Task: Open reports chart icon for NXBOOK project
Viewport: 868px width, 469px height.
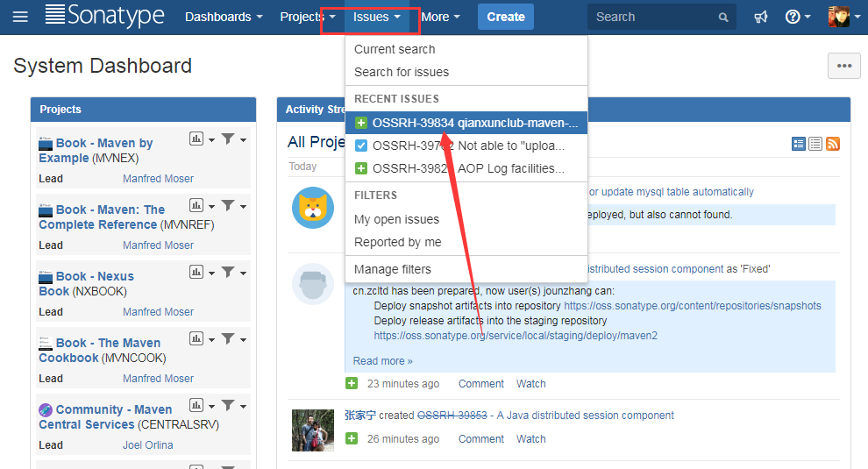Action: 196,272
